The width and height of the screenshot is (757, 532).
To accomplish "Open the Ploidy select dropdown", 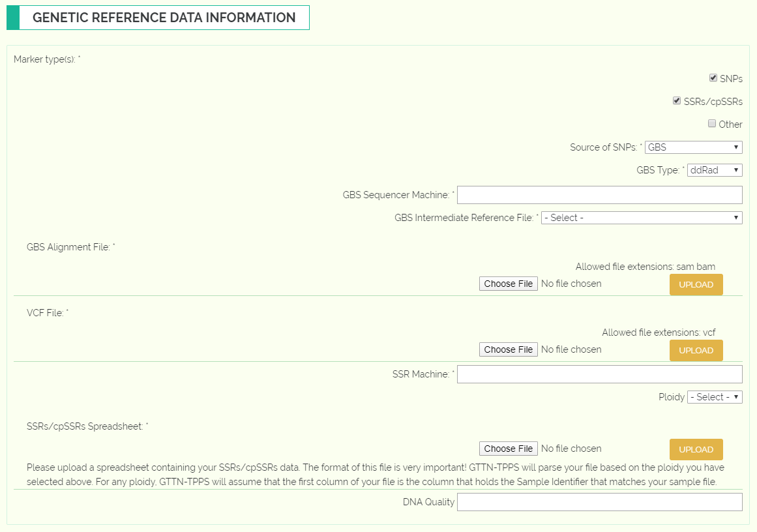I will 715,397.
